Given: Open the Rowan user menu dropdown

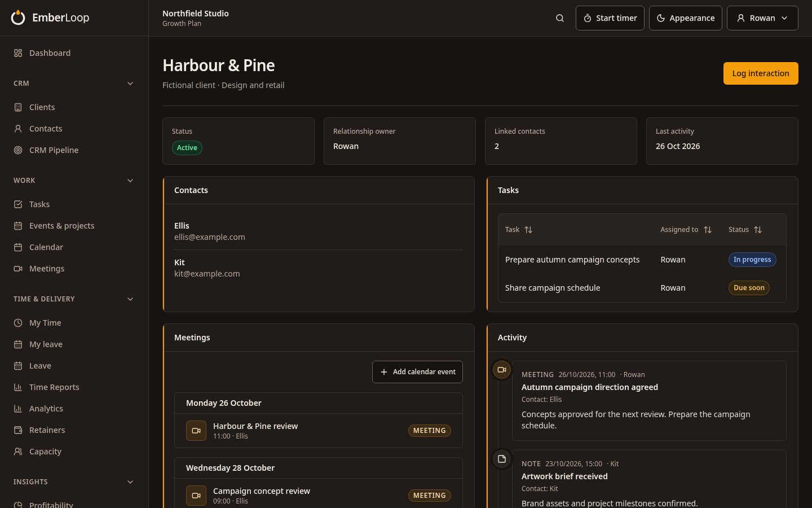Looking at the screenshot, I should click(x=762, y=18).
